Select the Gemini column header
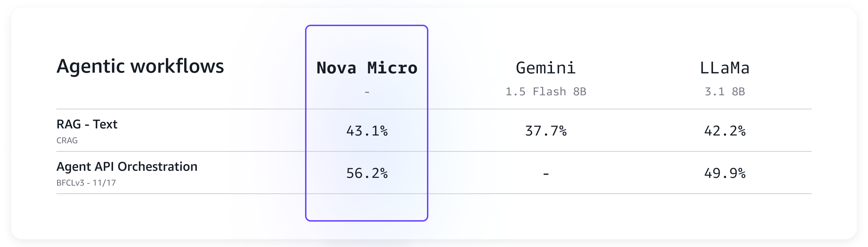The height and width of the screenshot is (247, 868). pos(546,68)
